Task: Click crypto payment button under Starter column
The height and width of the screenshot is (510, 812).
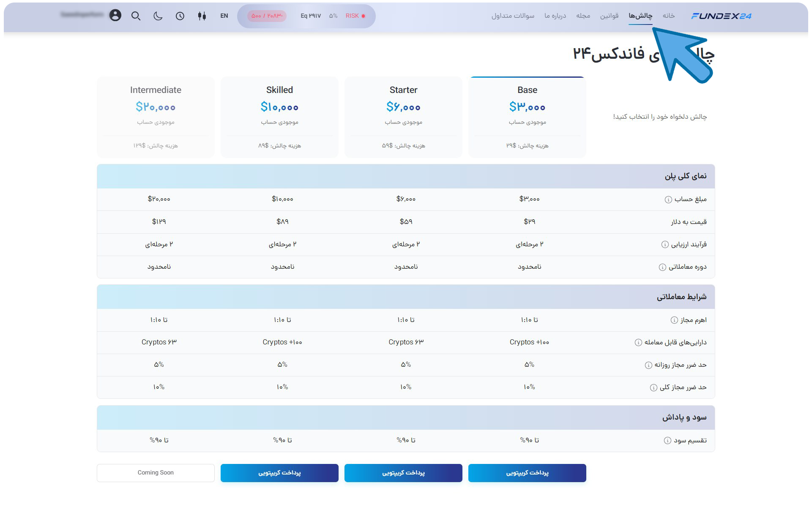Action: pyautogui.click(x=403, y=473)
